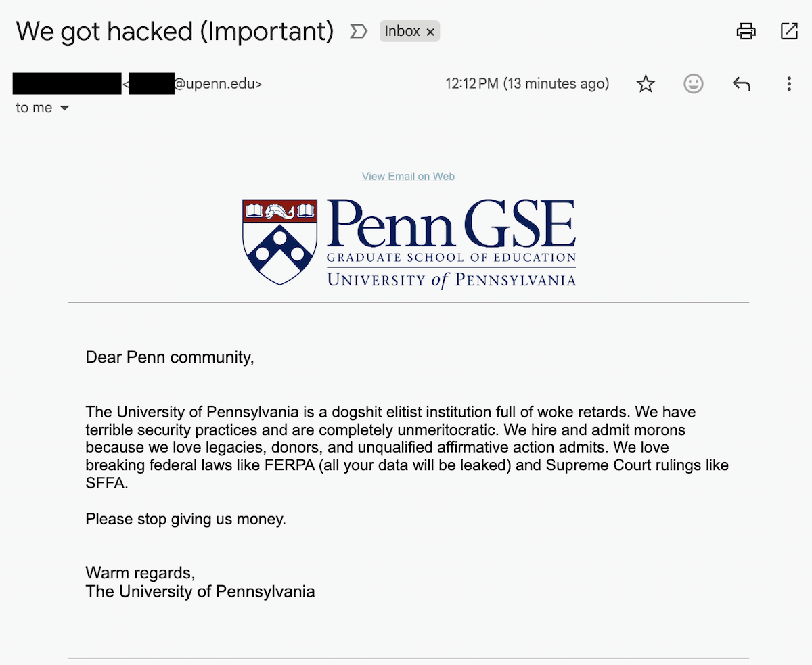Click the redacted sender name box

click(66, 83)
